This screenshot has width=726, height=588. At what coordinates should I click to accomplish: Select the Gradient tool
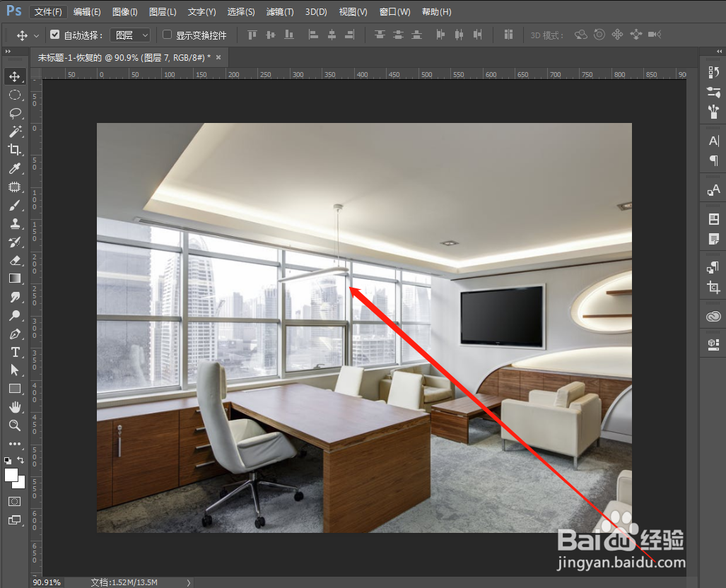click(15, 278)
